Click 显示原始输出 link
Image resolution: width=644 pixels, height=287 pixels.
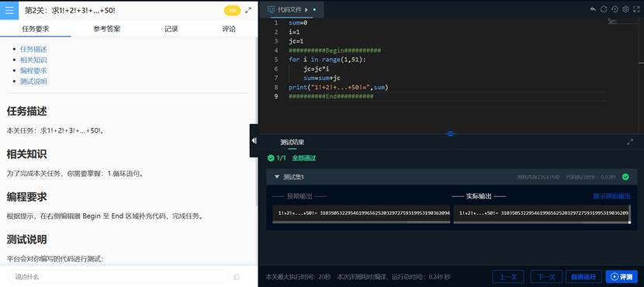coord(611,196)
